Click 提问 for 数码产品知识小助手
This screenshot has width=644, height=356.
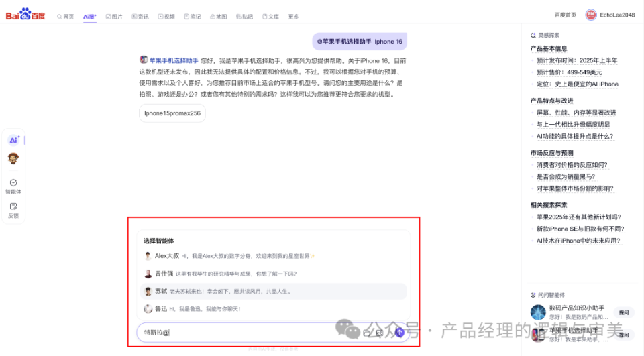[x=623, y=313]
